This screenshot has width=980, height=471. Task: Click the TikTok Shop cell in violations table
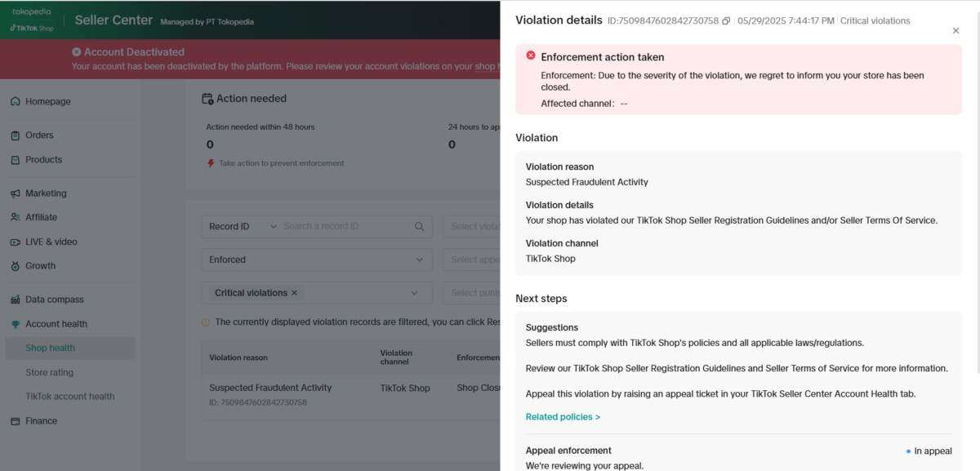pos(405,389)
